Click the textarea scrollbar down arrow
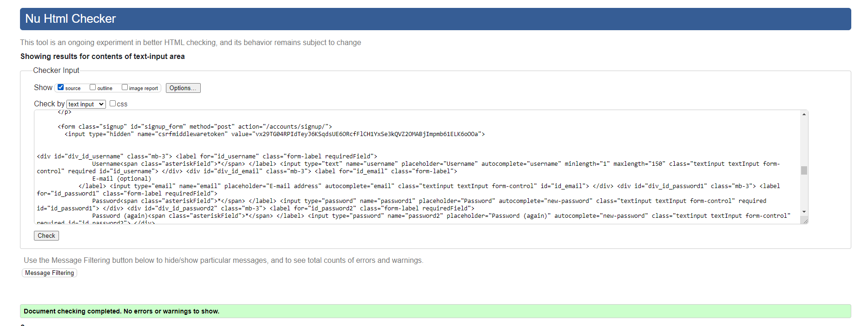Viewport: 868px width, 326px height. (x=804, y=212)
